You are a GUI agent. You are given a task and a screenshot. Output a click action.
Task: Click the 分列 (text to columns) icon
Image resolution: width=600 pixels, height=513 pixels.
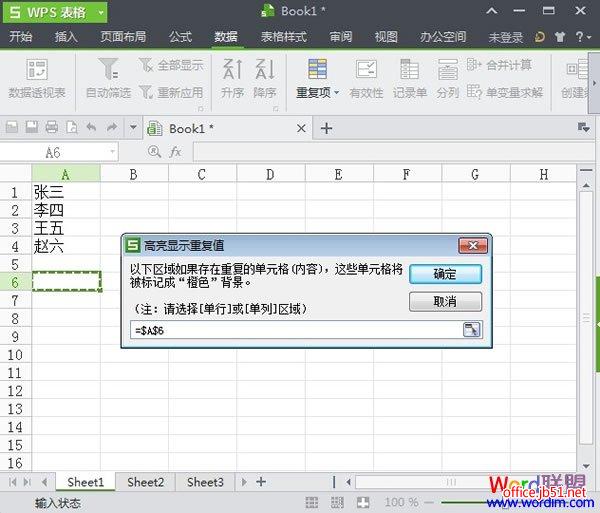click(x=447, y=70)
